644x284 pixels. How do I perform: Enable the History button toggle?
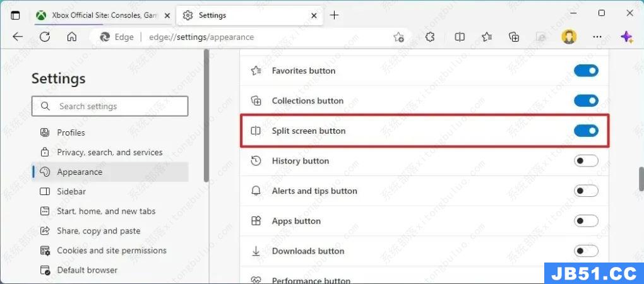[x=586, y=161]
